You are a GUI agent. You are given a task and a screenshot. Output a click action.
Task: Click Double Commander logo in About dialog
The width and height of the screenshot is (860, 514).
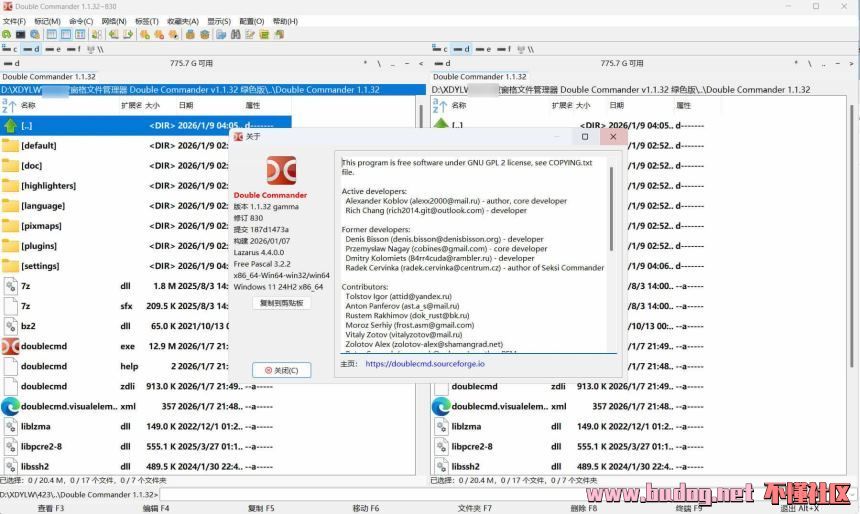(x=281, y=171)
